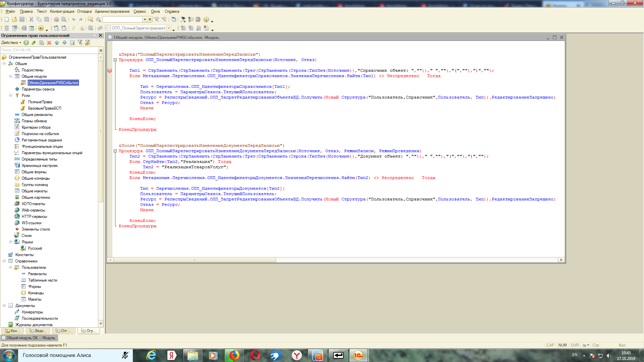
Task: Switch to the Кон... bottom tab
Action: (x=12, y=331)
